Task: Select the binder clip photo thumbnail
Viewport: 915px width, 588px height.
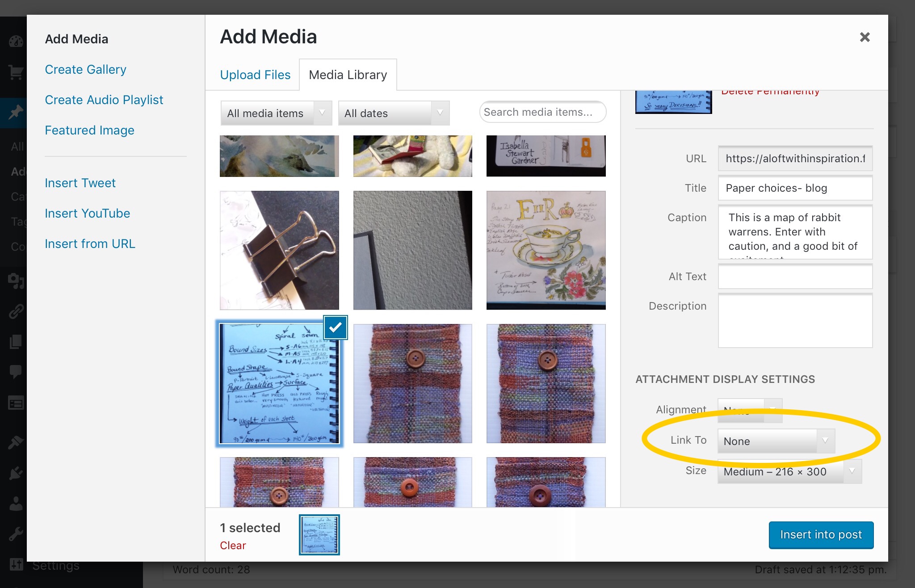Action: point(279,250)
